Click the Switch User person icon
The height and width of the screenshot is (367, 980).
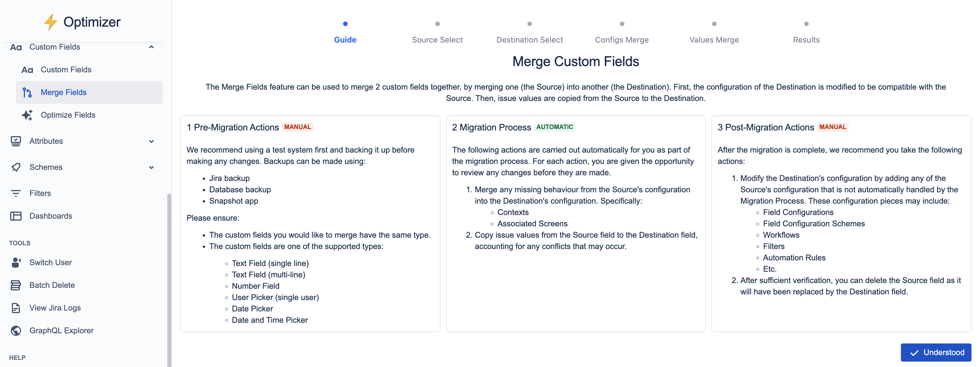click(16, 262)
